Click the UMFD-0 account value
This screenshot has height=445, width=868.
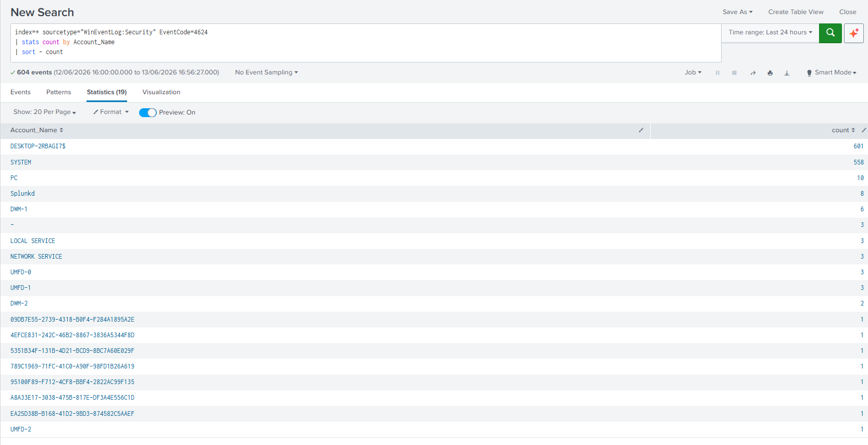tap(21, 272)
